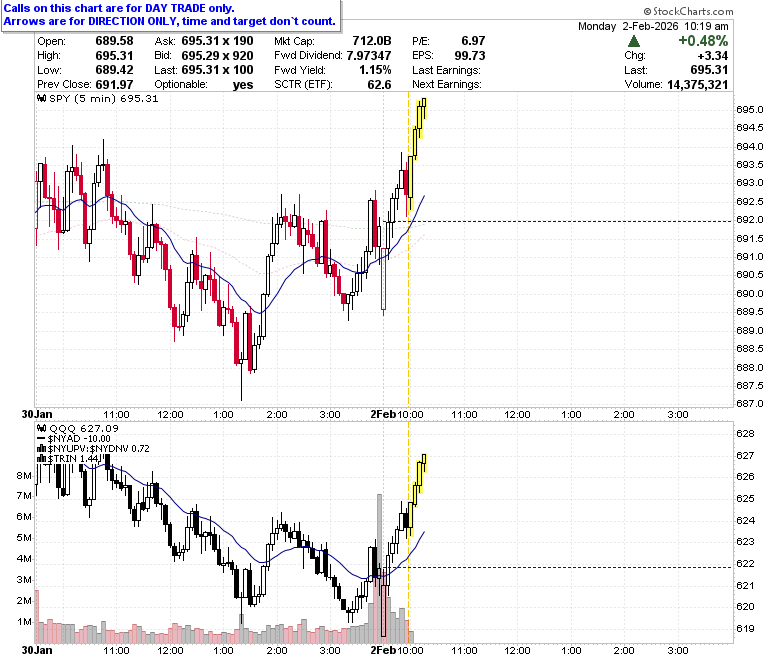Screen dimensions: 780x659
Task: Select the SPY (5 min) 695.31 chart title
Action: coord(103,98)
